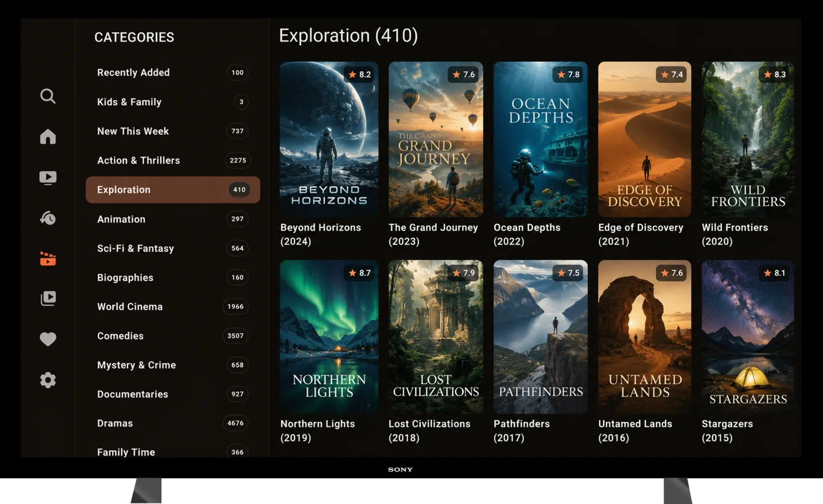Open the Lost Civilizations poster
Screen dimensions: 823x504
436,337
